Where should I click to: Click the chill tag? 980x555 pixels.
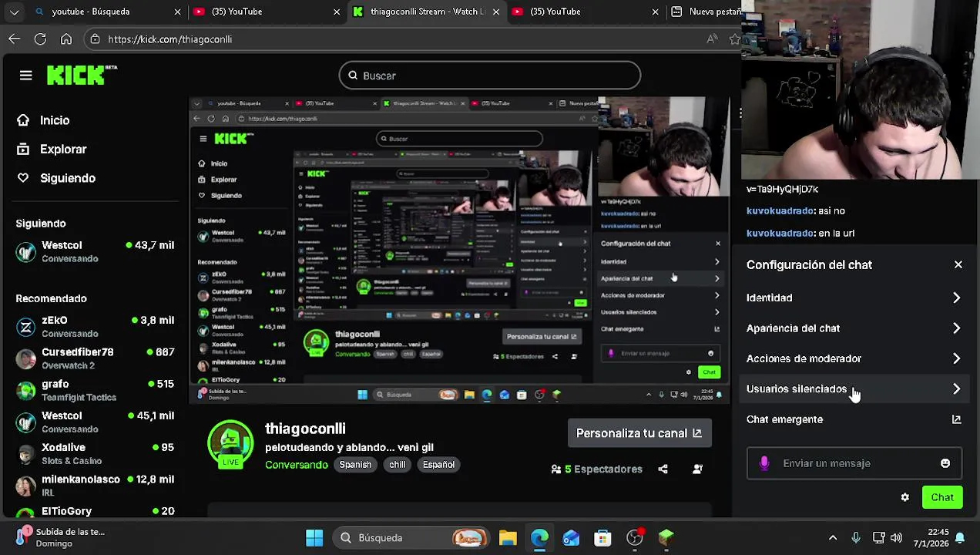398,465
